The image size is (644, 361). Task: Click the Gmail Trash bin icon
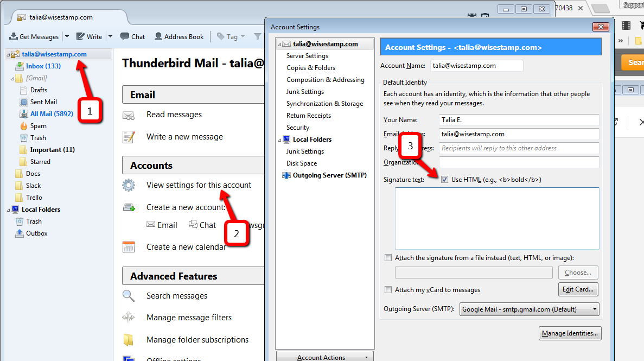24,138
